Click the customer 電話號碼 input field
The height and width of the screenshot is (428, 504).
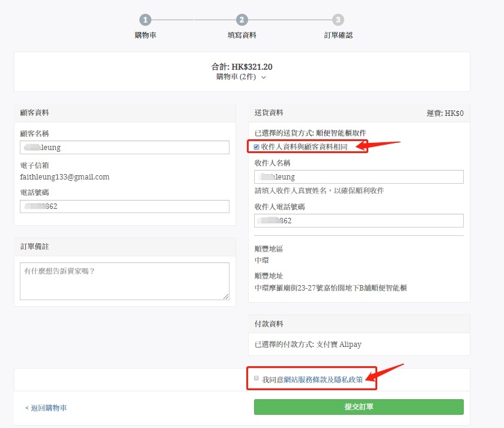pos(124,206)
